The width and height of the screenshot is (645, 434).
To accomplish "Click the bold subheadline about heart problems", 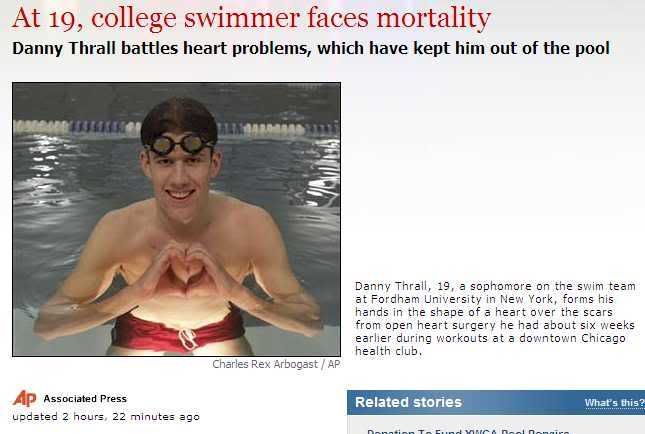I will click(310, 48).
